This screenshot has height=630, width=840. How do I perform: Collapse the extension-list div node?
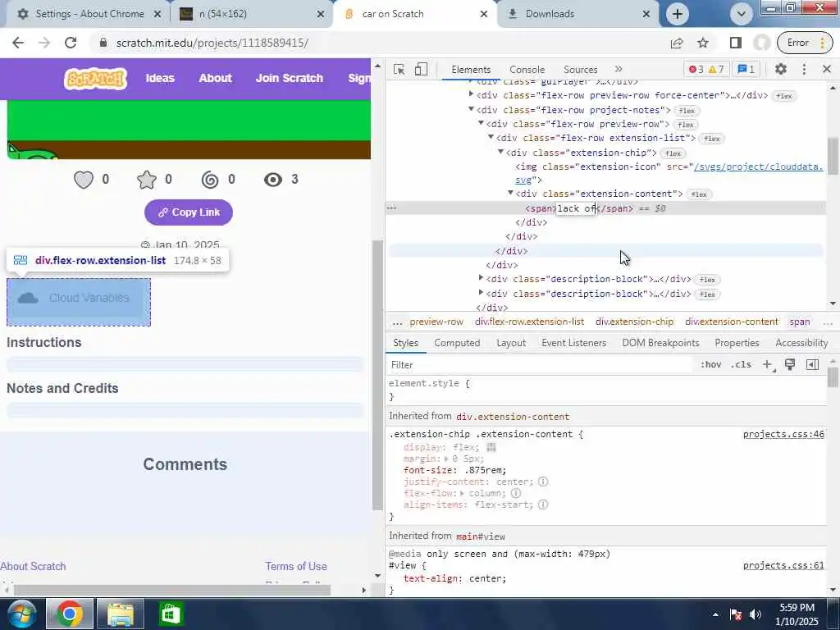(491, 138)
